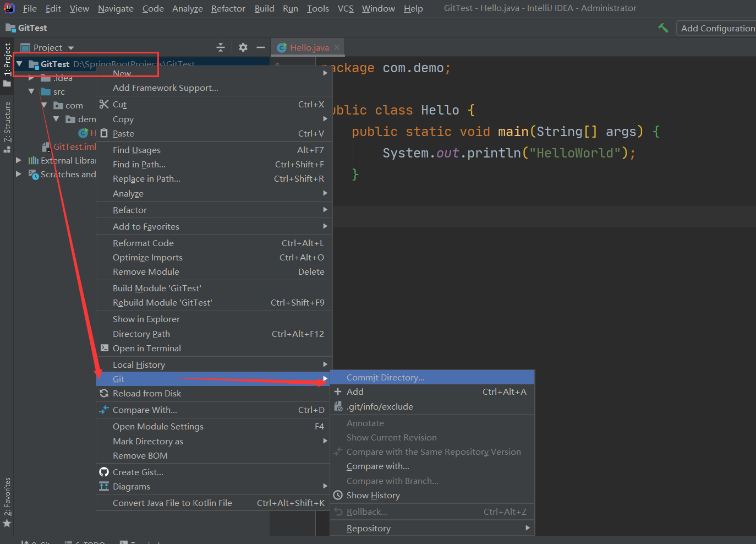Screen dimensions: 756x544
Task: Hide the Project tool window with minus icon
Action: 261,47
